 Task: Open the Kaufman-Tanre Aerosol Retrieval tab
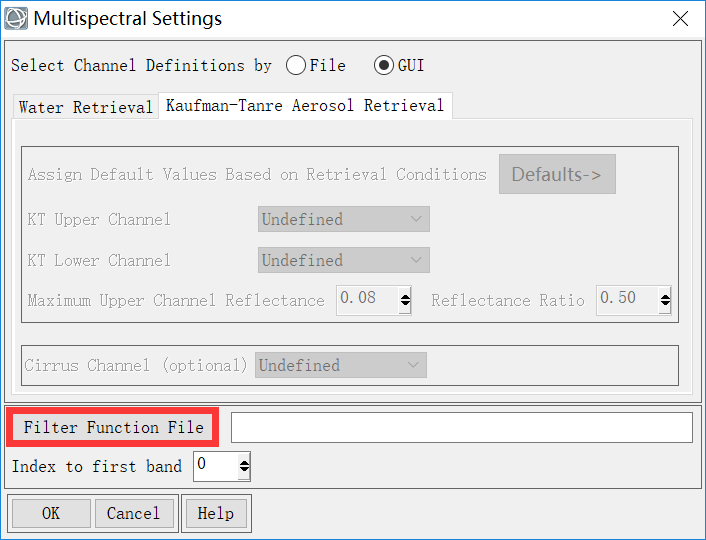pyautogui.click(x=304, y=105)
